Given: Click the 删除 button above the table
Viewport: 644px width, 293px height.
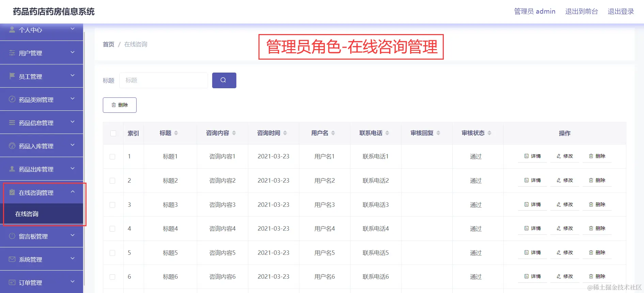Looking at the screenshot, I should click(120, 105).
